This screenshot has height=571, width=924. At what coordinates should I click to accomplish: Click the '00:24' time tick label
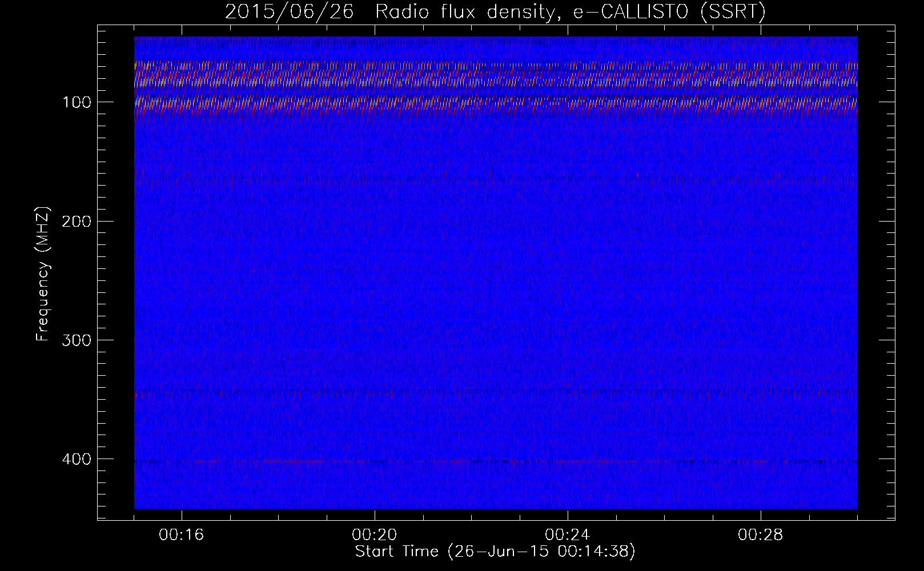coord(568,535)
